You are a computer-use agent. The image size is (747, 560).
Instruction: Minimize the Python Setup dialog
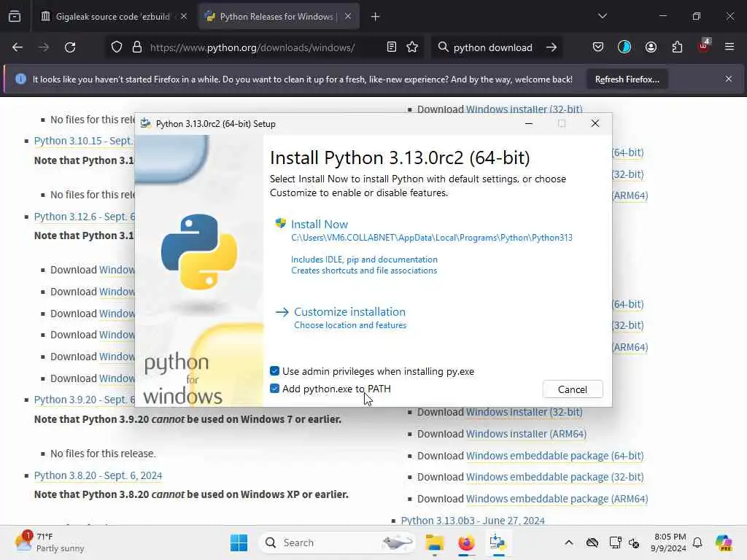[x=528, y=123]
